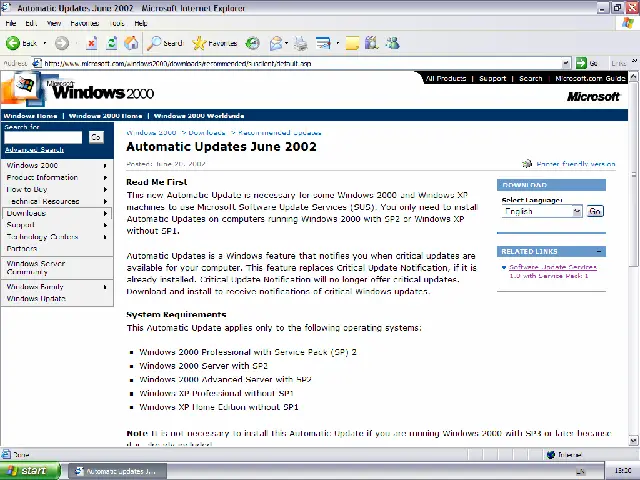Click the Recommended Updates breadcrumb link
This screenshot has width=640, height=480.
coord(280,133)
